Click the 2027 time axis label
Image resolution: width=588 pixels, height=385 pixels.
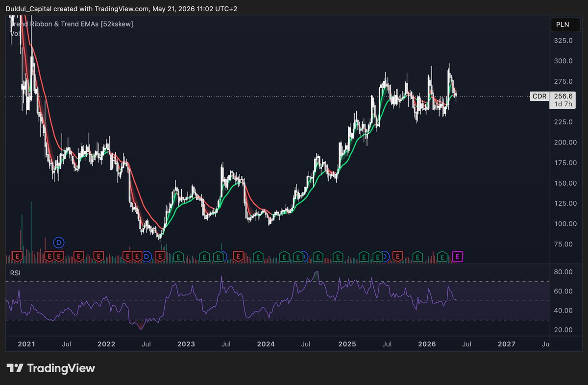506,344
